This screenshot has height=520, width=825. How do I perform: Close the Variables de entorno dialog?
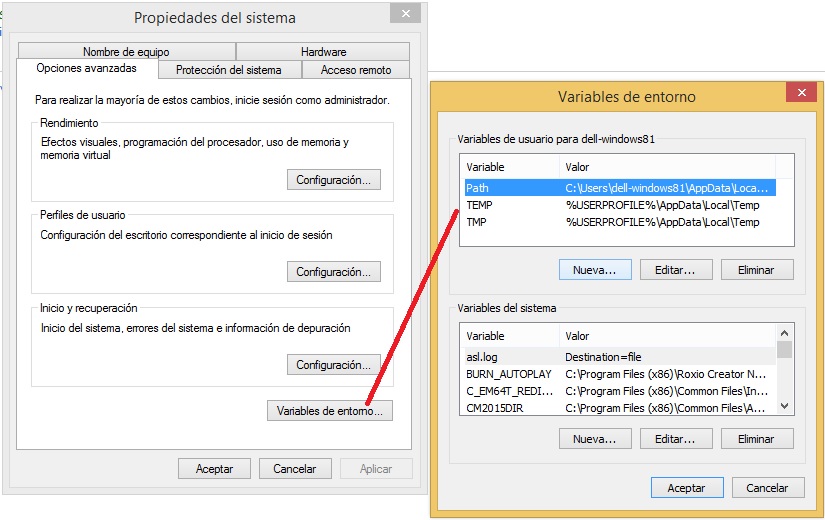pos(799,94)
